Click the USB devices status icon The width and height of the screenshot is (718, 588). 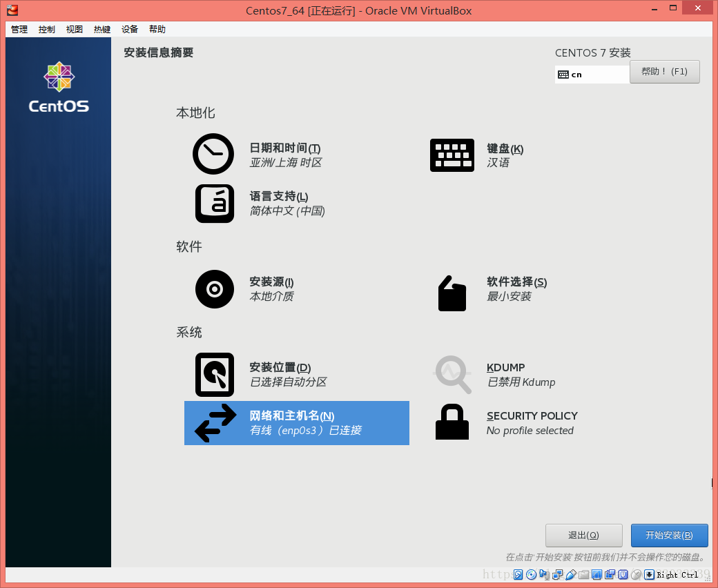[x=570, y=575]
